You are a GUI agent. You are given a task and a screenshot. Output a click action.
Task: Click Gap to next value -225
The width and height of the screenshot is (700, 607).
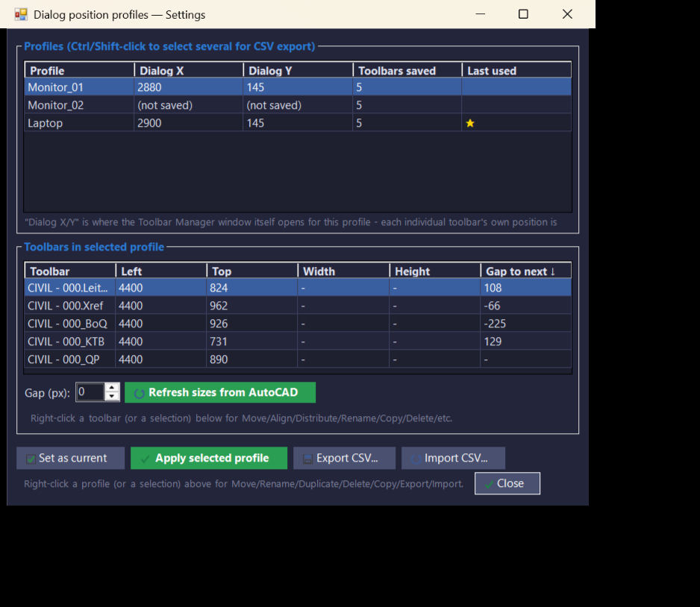point(495,324)
